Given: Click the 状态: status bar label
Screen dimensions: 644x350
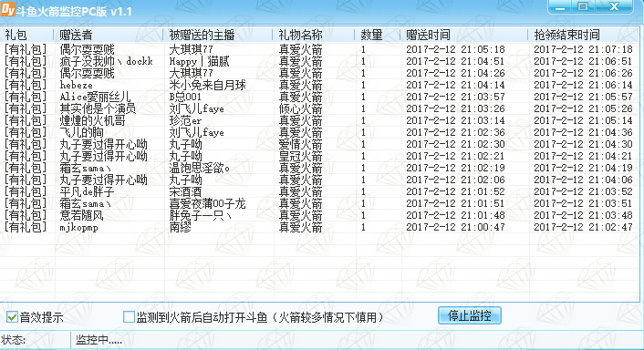Looking at the screenshot, I should 13,340.
